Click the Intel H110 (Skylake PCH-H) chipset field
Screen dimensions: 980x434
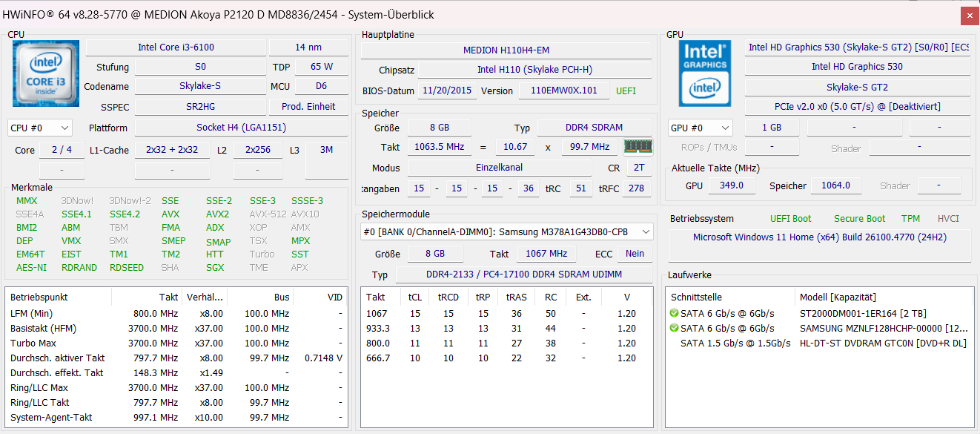[x=534, y=70]
